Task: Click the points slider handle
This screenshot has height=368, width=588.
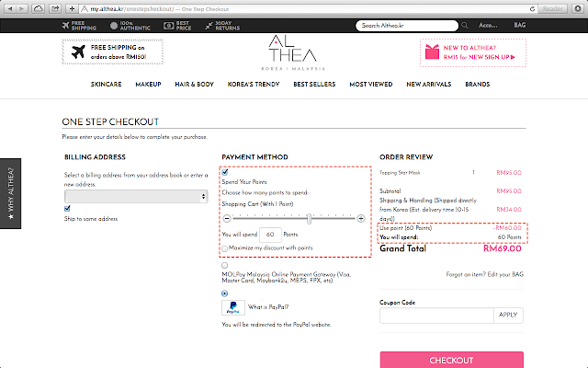Action: 309,219
